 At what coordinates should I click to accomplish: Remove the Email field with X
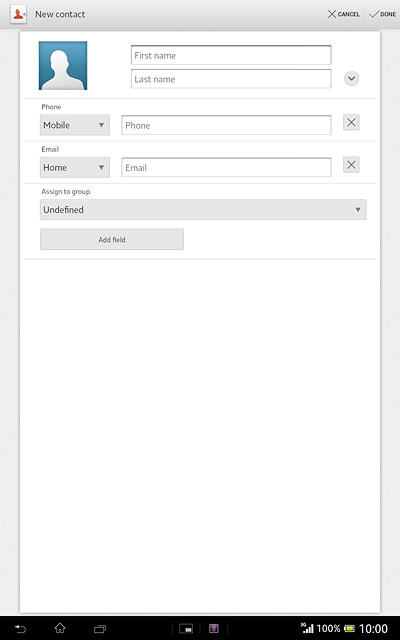351,165
